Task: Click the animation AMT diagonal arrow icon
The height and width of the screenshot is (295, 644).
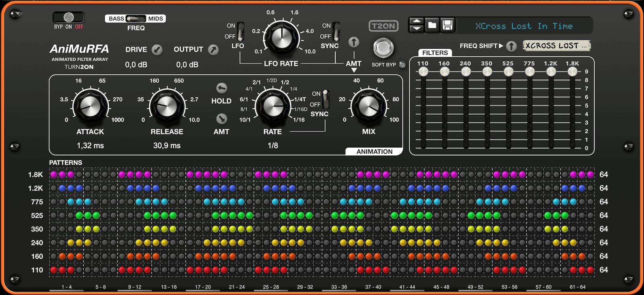Action: pyautogui.click(x=221, y=118)
